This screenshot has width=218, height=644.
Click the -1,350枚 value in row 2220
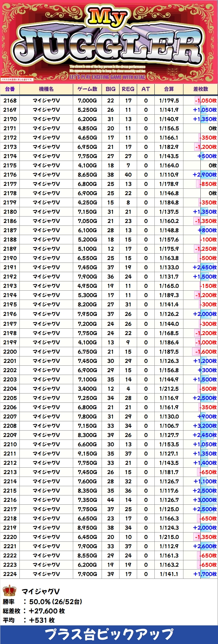coord(206,537)
